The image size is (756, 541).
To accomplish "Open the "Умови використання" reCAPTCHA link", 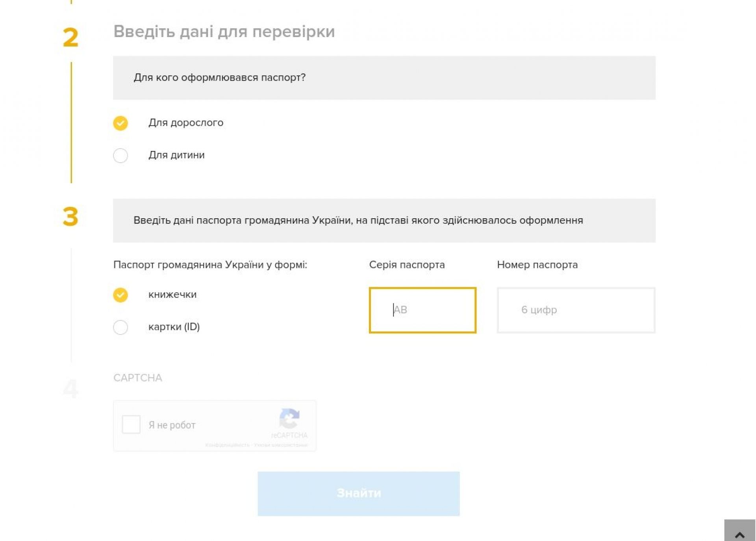I will coord(281,445).
